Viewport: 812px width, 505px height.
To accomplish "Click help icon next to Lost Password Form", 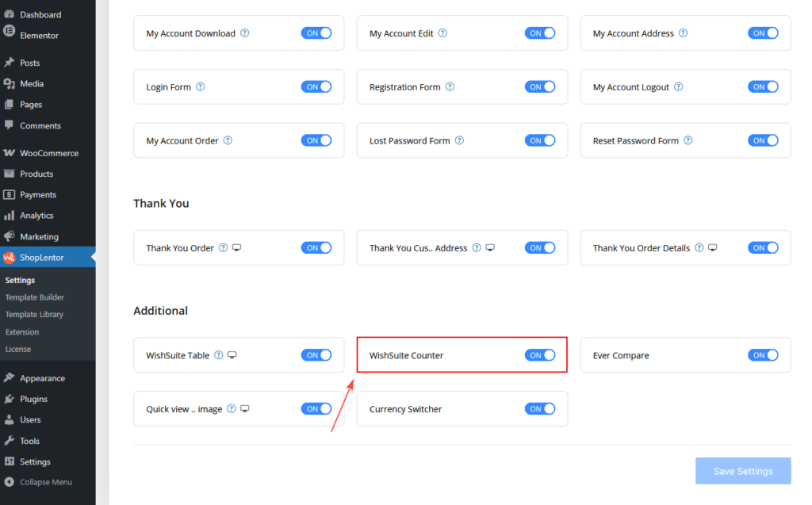I will pyautogui.click(x=460, y=141).
